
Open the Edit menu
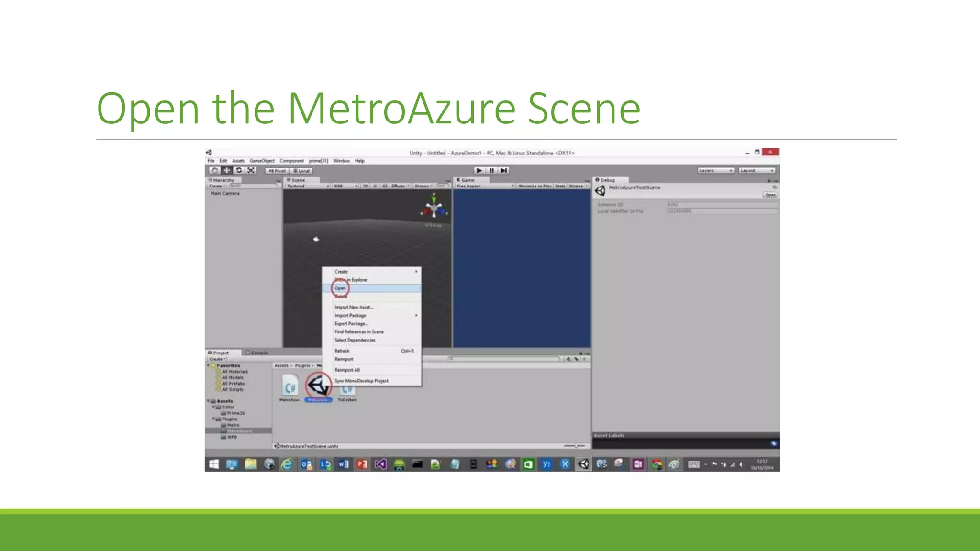pyautogui.click(x=223, y=161)
